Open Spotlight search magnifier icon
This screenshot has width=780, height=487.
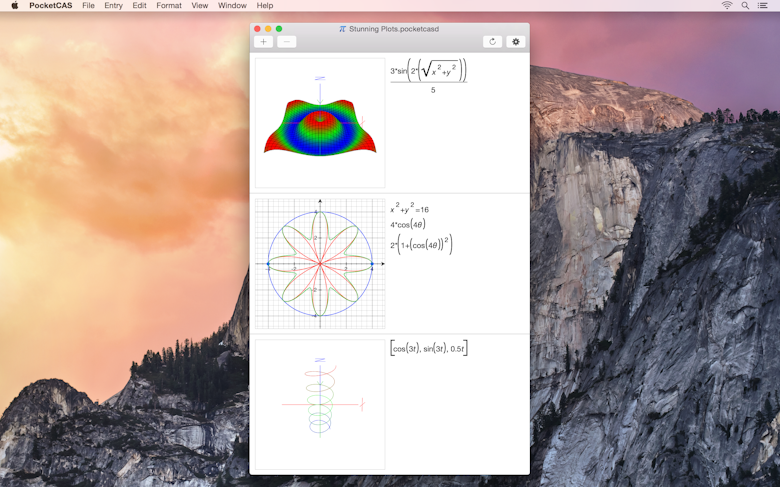(745, 5)
